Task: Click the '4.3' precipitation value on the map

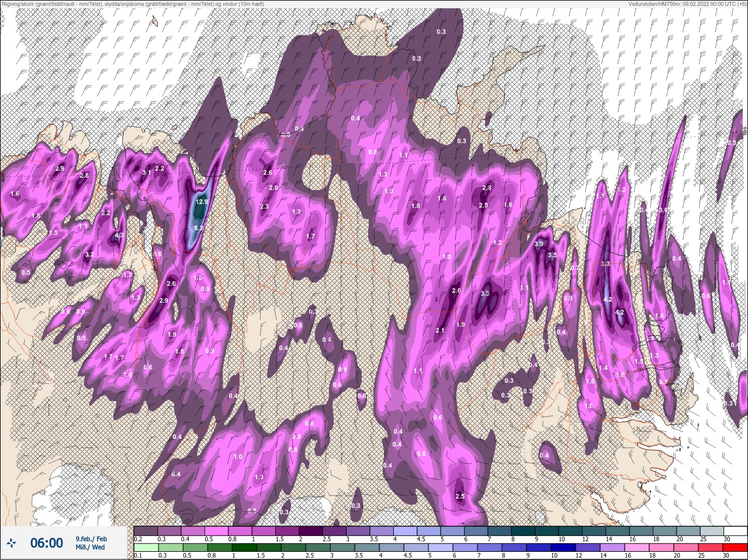Action: click(x=119, y=236)
